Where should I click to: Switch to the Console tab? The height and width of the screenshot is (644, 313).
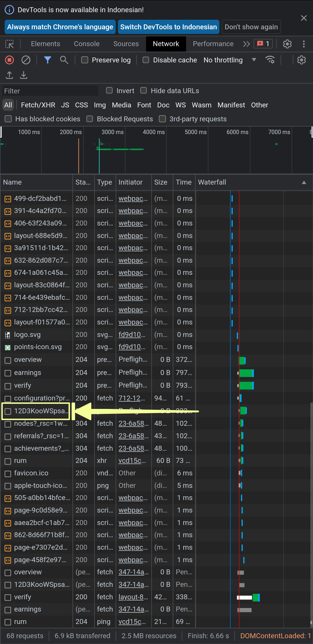pyautogui.click(x=87, y=44)
